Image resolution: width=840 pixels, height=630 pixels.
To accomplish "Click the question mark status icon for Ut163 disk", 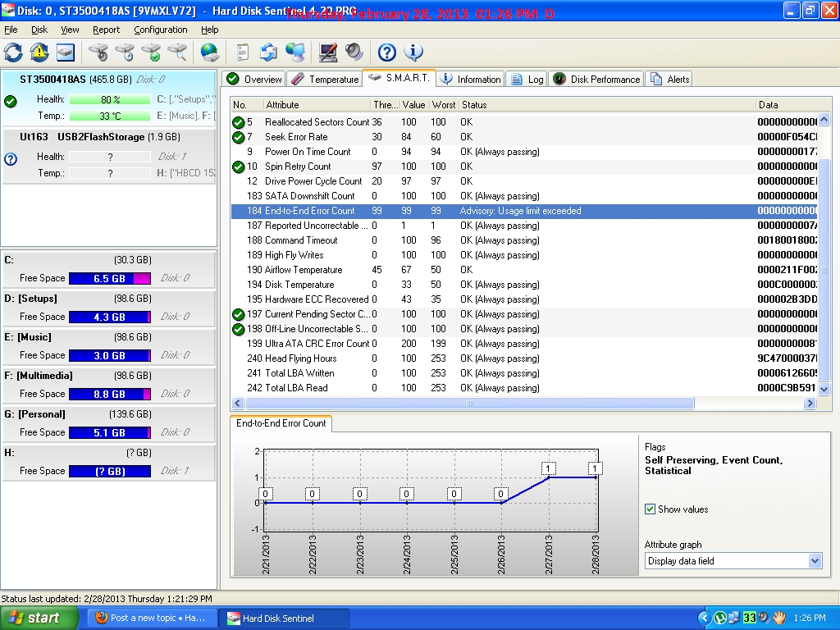I will 10,158.
